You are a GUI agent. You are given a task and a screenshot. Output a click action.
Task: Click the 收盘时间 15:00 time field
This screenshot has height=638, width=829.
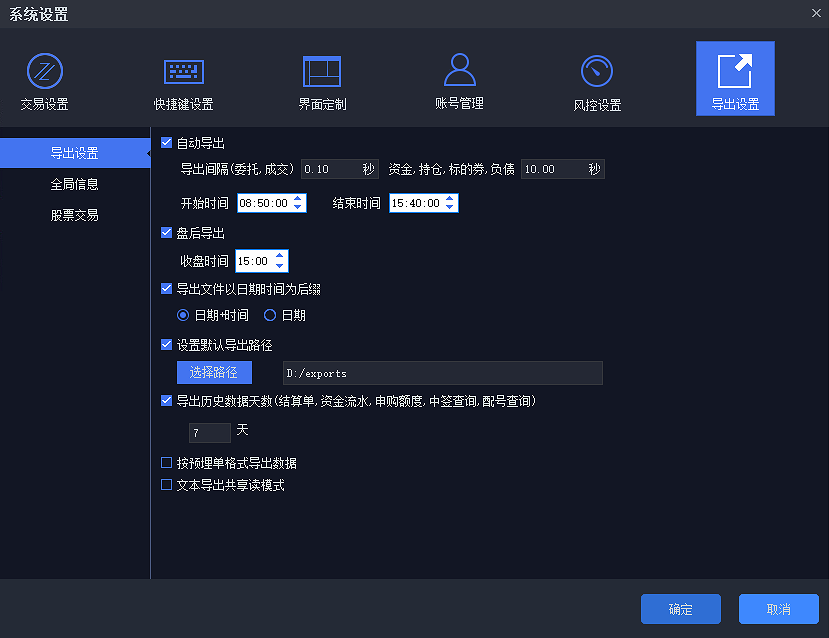(x=262, y=261)
